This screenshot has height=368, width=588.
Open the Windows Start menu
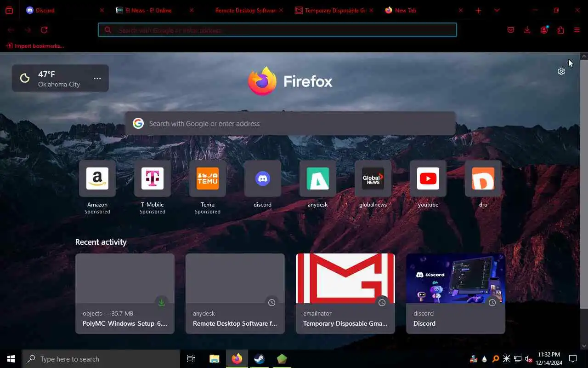coord(11,359)
